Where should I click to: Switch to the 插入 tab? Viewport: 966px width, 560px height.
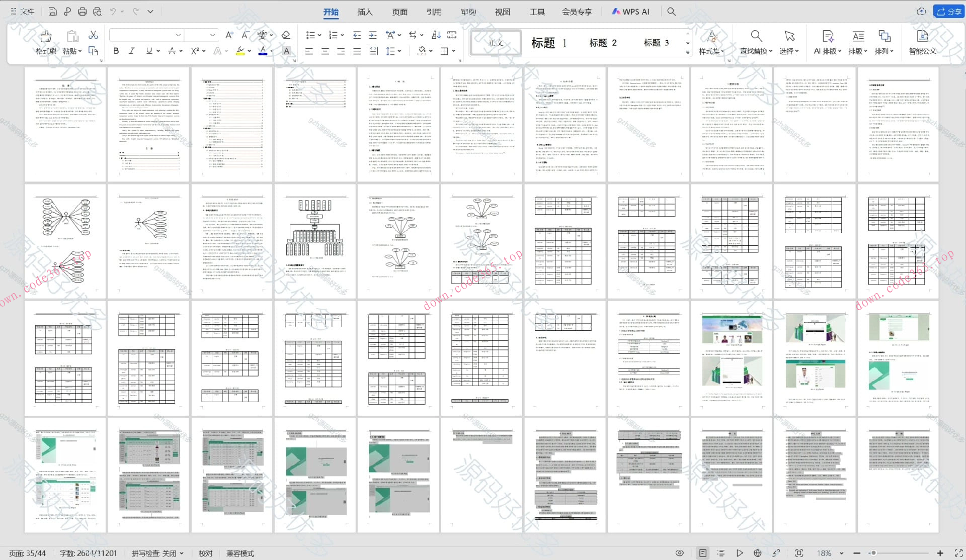pyautogui.click(x=365, y=12)
